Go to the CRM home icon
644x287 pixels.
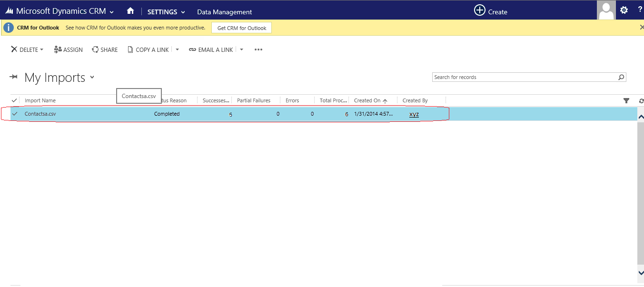coord(130,11)
